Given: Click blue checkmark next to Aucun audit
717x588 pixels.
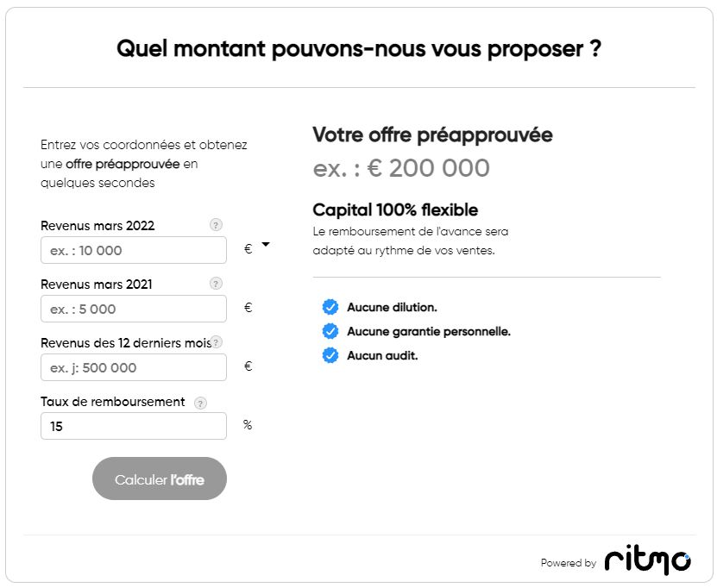Looking at the screenshot, I should coord(330,355).
